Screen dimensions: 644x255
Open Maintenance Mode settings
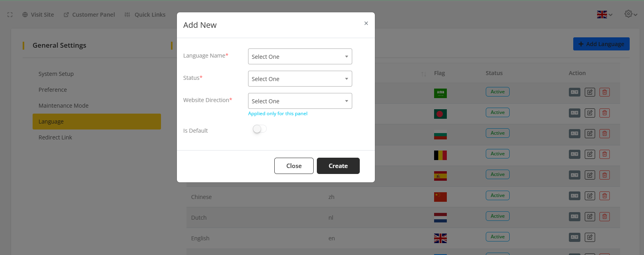click(64, 106)
